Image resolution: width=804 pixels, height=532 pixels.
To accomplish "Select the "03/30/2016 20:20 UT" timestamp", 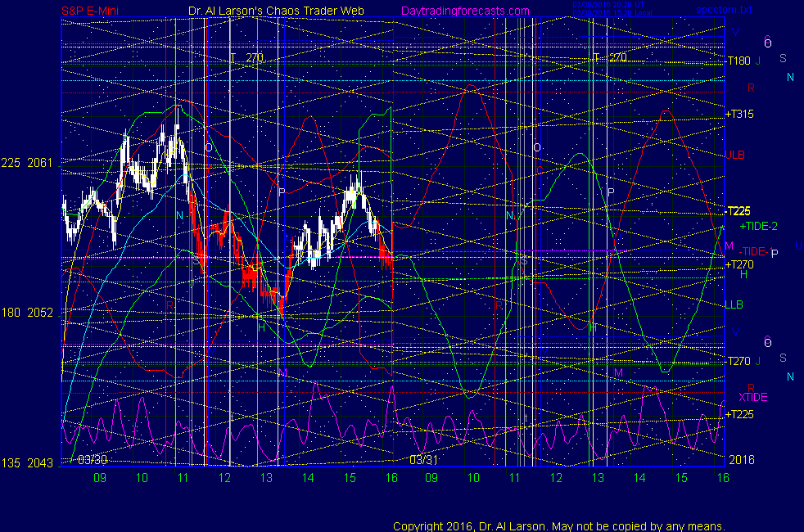I will 608,5.
